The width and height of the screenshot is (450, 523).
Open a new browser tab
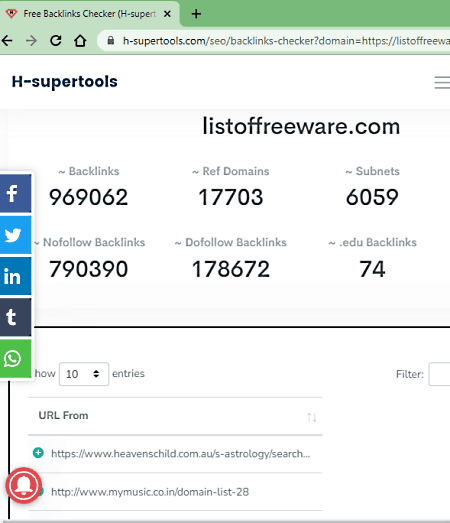(x=196, y=14)
